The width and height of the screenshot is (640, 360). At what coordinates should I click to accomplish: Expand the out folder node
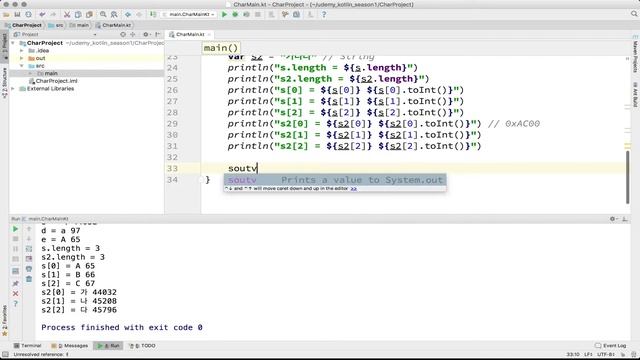click(22, 58)
